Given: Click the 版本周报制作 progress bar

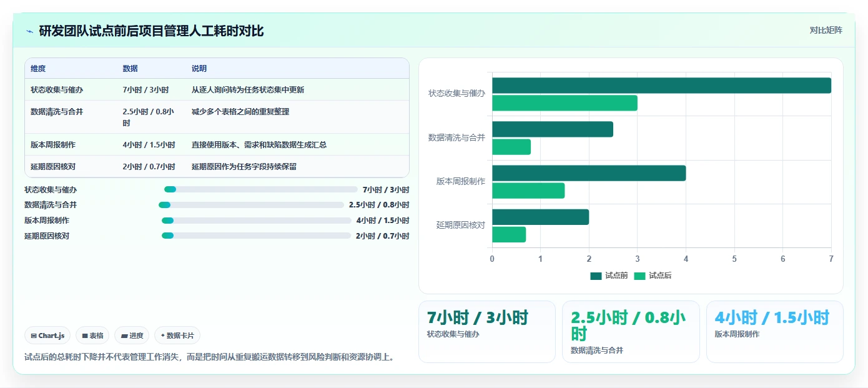Looking at the screenshot, I should coord(257,221).
